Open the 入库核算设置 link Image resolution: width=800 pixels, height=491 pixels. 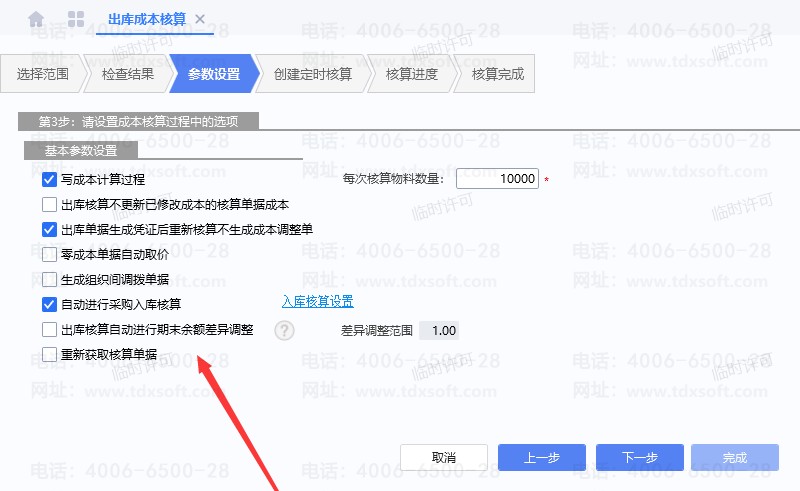click(317, 302)
